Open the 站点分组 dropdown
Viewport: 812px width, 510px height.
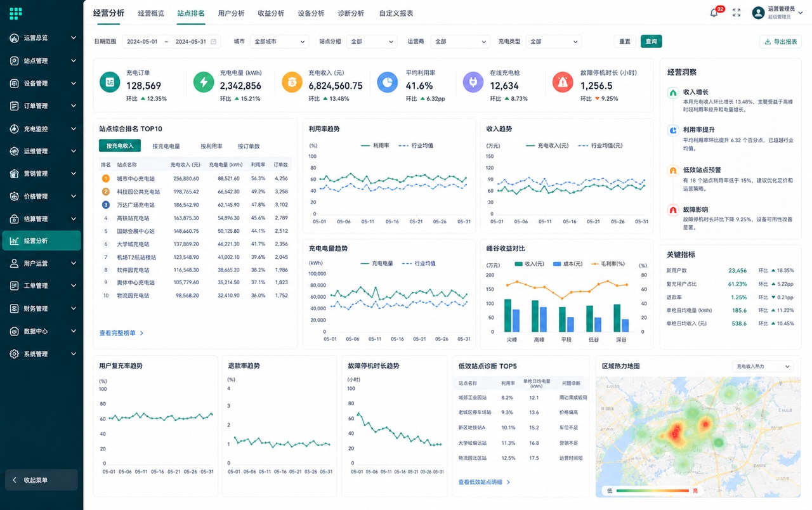click(372, 41)
